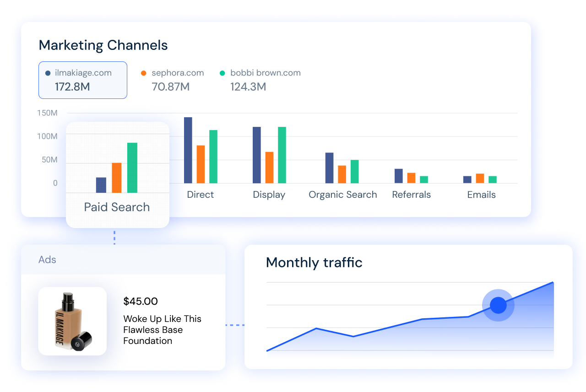
Task: Click the green dot beside bobbi brown.com
Action: pyautogui.click(x=222, y=73)
